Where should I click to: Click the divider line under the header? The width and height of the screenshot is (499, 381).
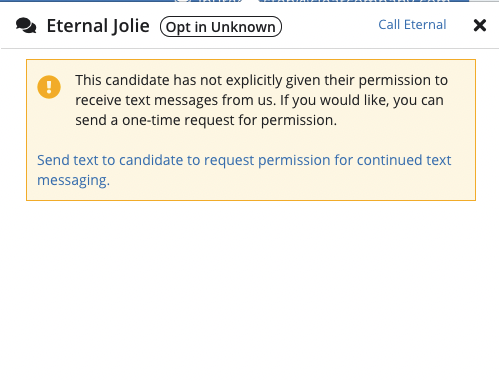click(249, 49)
